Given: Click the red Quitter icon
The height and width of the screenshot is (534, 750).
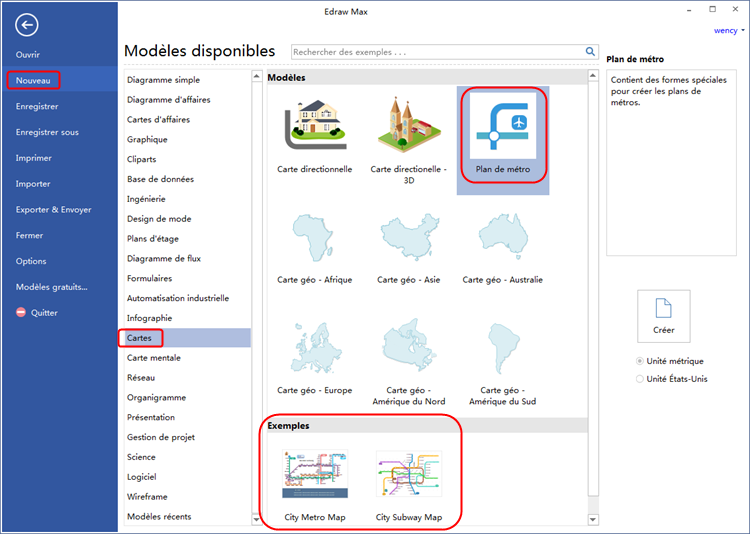Looking at the screenshot, I should click(x=21, y=312).
